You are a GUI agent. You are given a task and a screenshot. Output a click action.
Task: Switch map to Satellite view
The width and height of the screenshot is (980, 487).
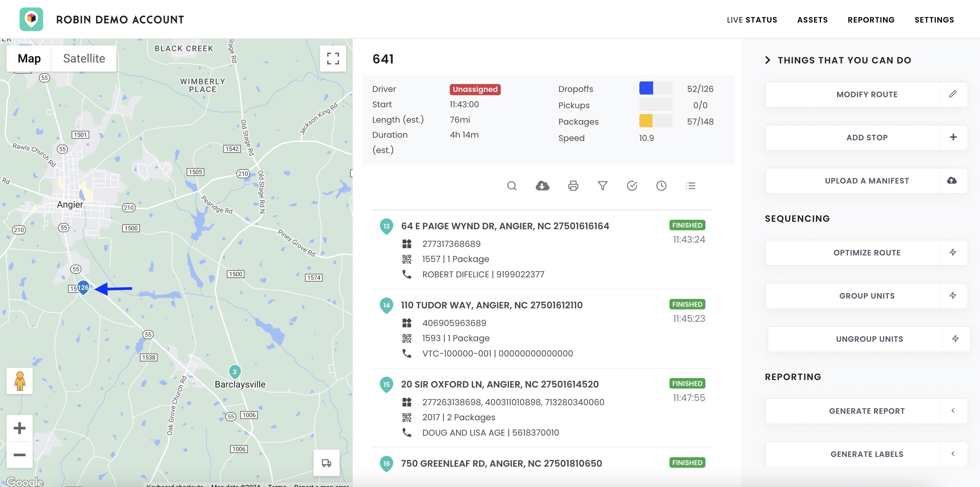click(x=84, y=58)
